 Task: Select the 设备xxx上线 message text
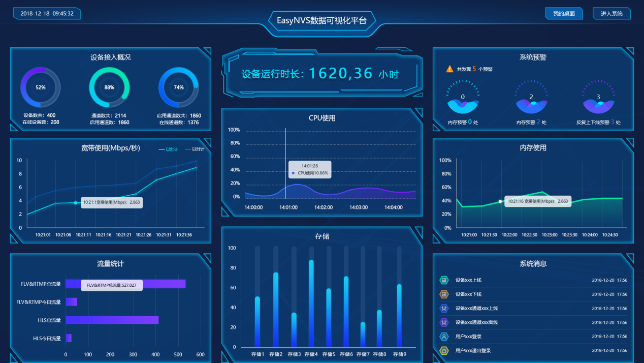pyautogui.click(x=468, y=280)
